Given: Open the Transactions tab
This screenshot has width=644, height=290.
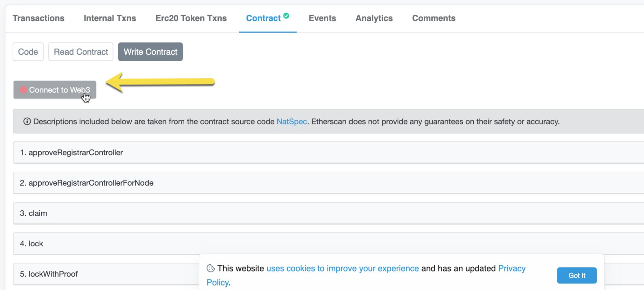Looking at the screenshot, I should (x=38, y=18).
